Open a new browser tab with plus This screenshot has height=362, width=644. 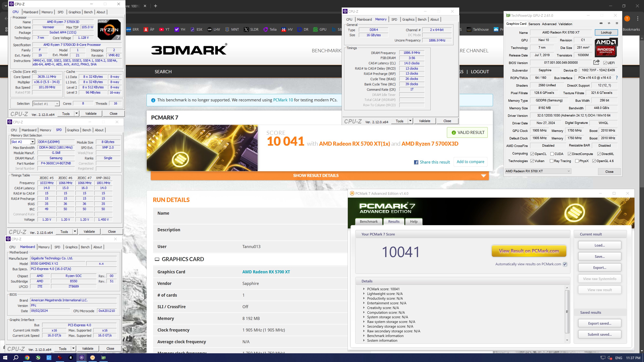tap(155, 6)
